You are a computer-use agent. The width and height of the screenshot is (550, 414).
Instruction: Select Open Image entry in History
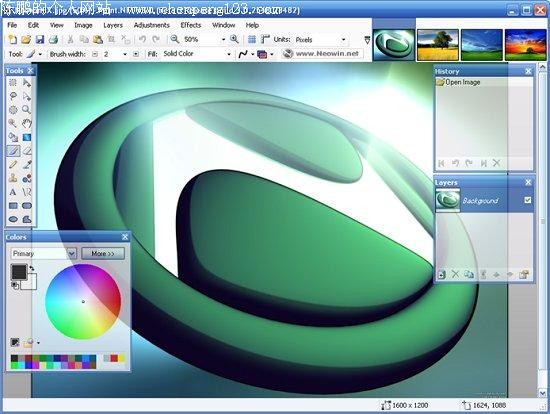(484, 82)
